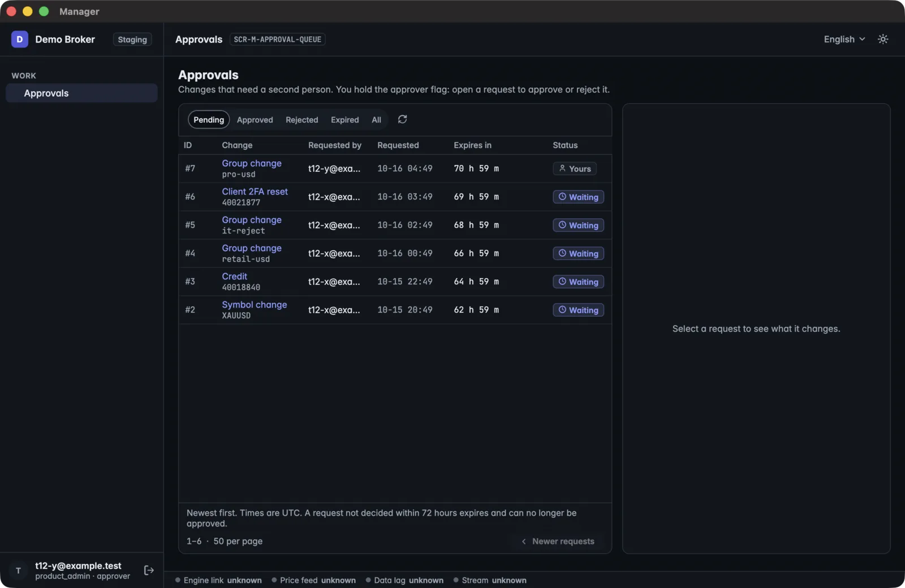This screenshot has height=588, width=905.
Task: Click the Data lag unknown status
Action: tap(404, 580)
